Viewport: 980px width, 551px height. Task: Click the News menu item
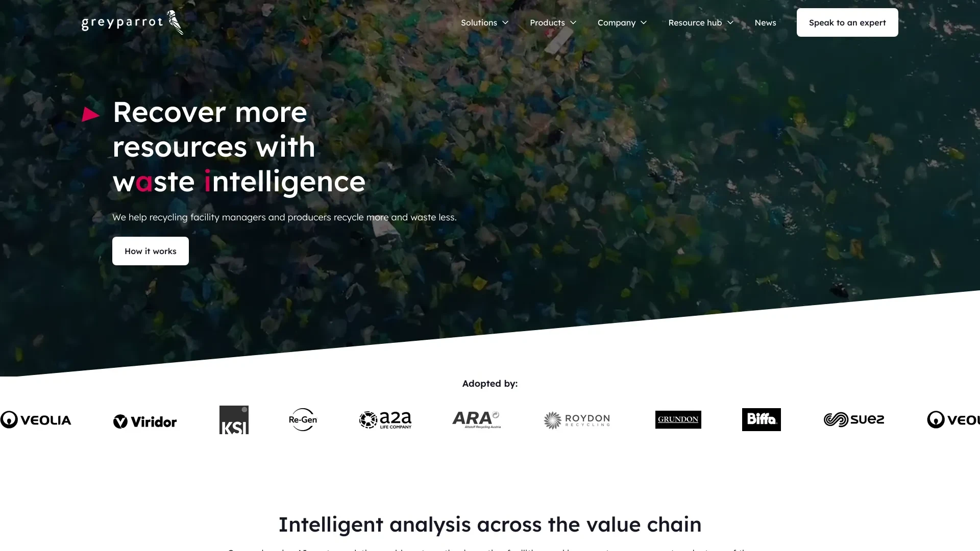[x=765, y=22]
